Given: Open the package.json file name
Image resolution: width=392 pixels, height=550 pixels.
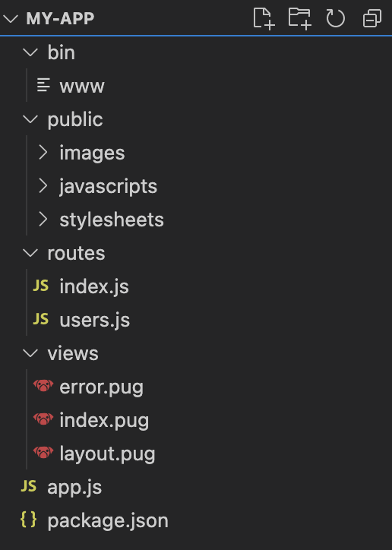Looking at the screenshot, I should (108, 521).
